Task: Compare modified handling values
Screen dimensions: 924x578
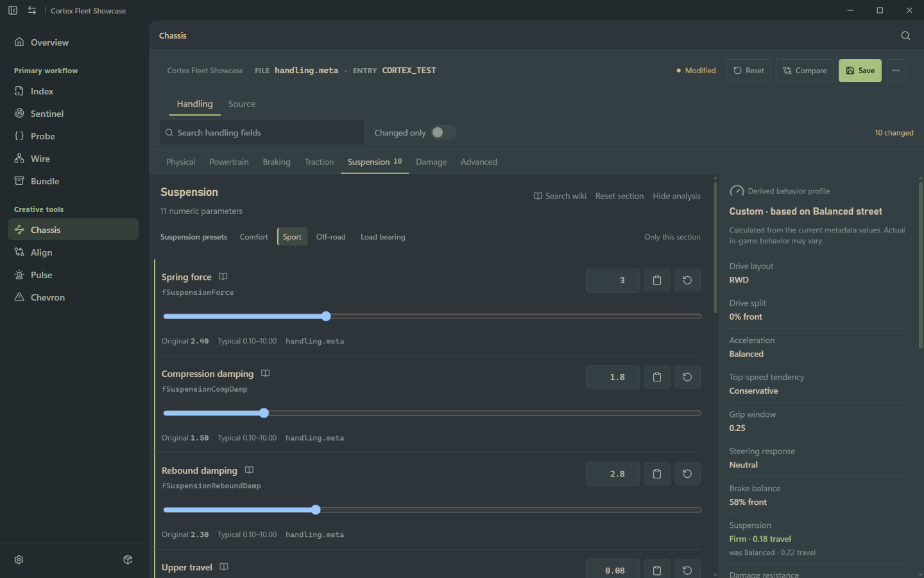Action: pos(805,71)
